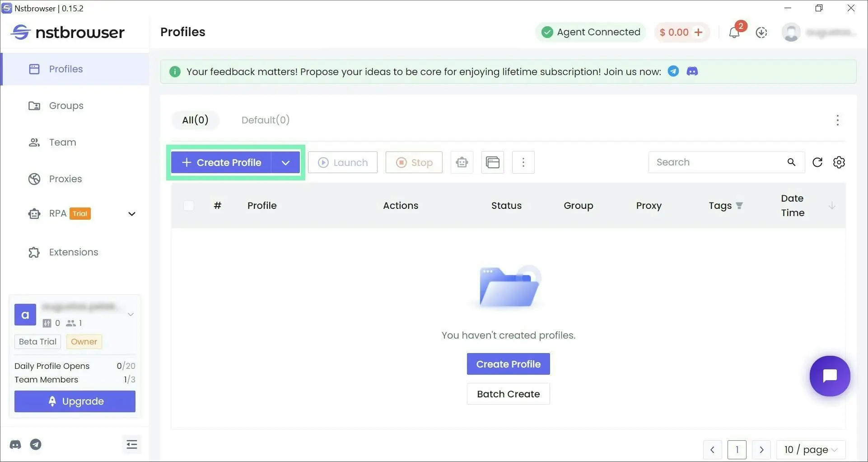Open the 10 / page dropdown
The image size is (868, 462).
pos(811,449)
